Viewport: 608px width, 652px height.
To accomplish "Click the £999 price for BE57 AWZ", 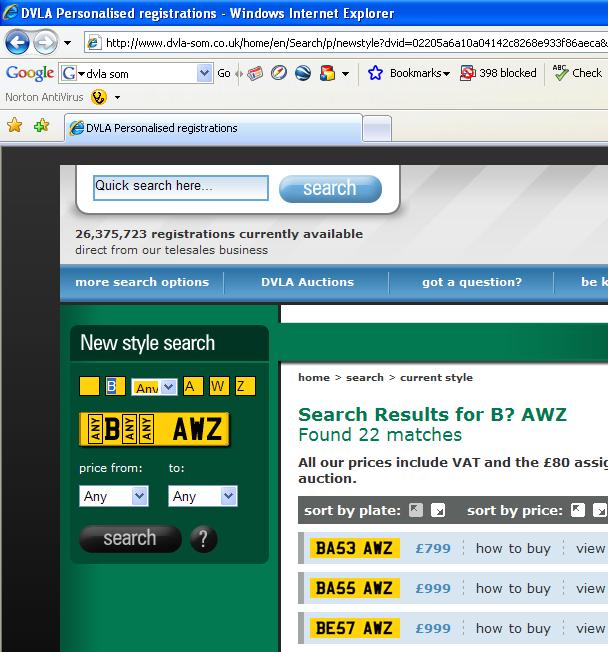I will pos(433,628).
